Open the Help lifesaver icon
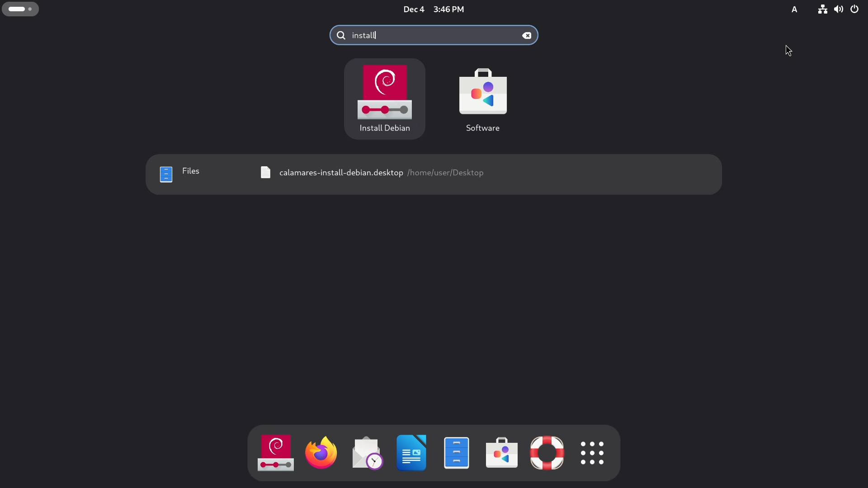 click(547, 453)
